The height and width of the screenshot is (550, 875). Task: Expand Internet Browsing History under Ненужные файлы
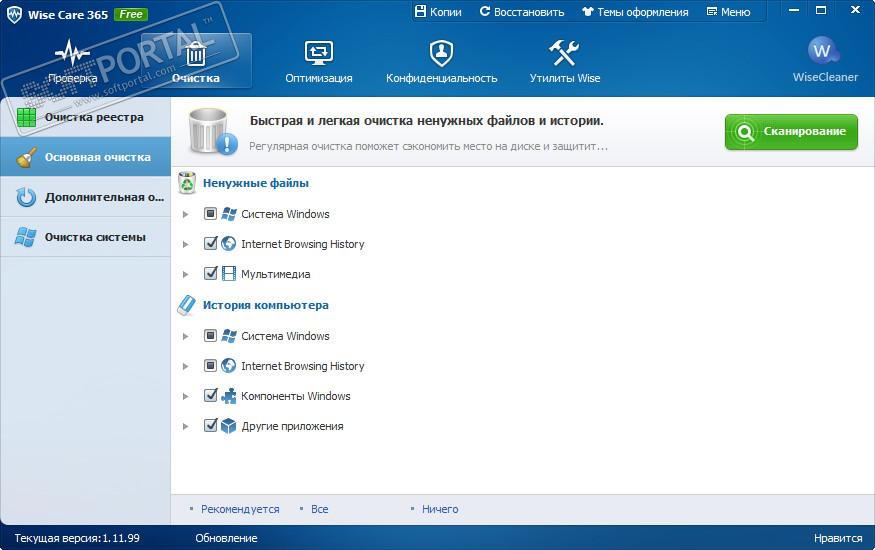[x=186, y=244]
